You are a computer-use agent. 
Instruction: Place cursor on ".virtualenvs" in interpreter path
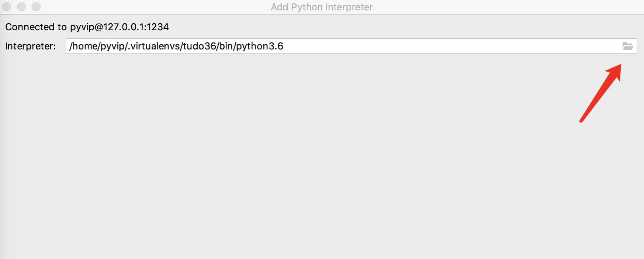click(x=154, y=46)
